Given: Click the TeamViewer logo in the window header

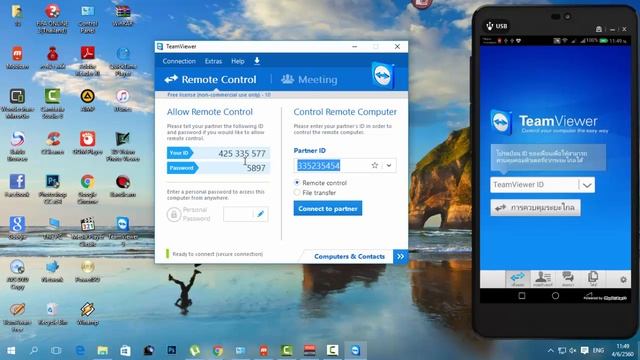Looking at the screenshot, I should [382, 76].
